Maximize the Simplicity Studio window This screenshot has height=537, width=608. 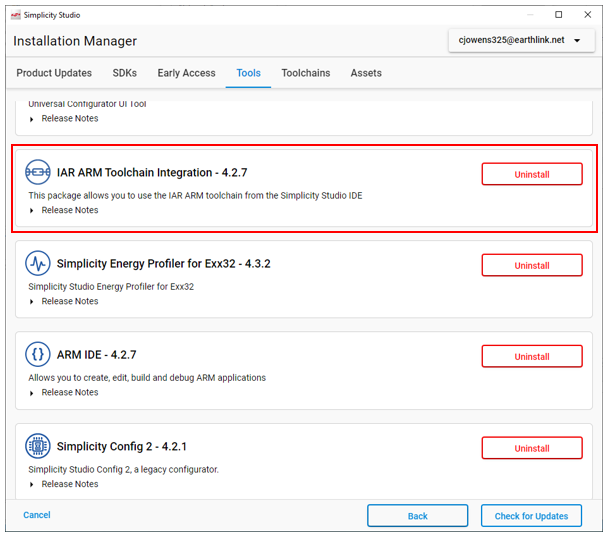558,15
